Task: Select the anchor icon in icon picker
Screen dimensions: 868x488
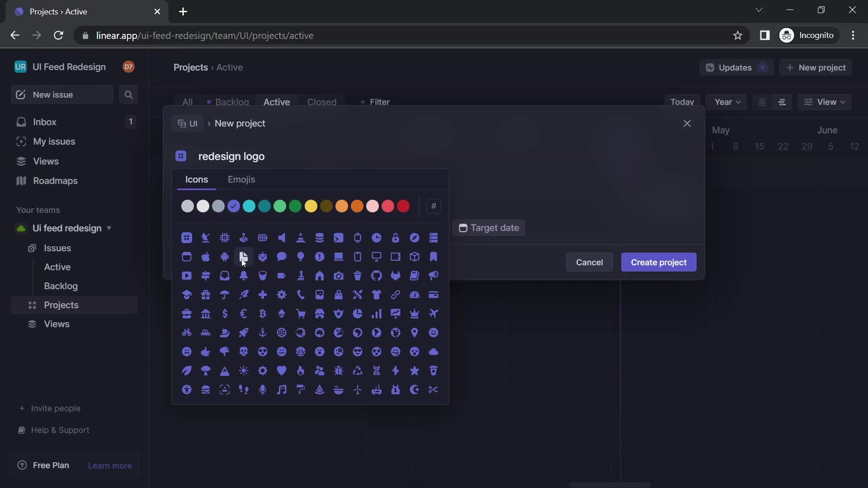Action: 263,333
